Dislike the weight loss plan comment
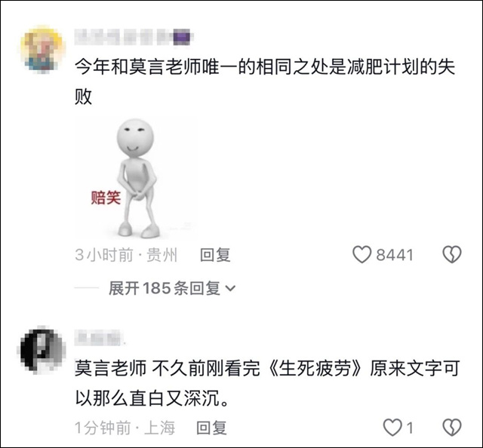 [x=452, y=255]
